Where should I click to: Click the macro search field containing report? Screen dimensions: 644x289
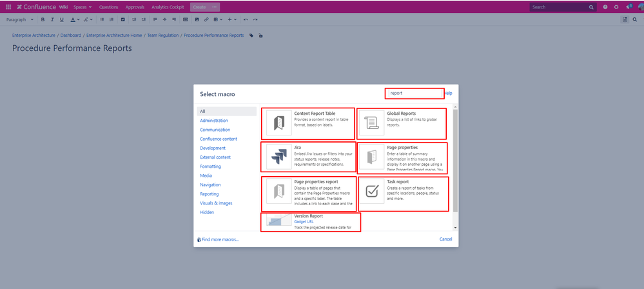414,94
